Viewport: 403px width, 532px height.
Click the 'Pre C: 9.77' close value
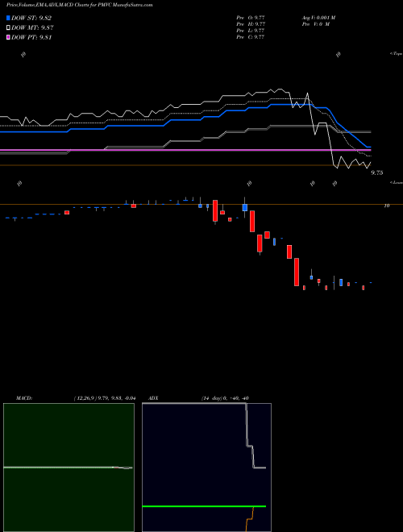click(x=251, y=37)
